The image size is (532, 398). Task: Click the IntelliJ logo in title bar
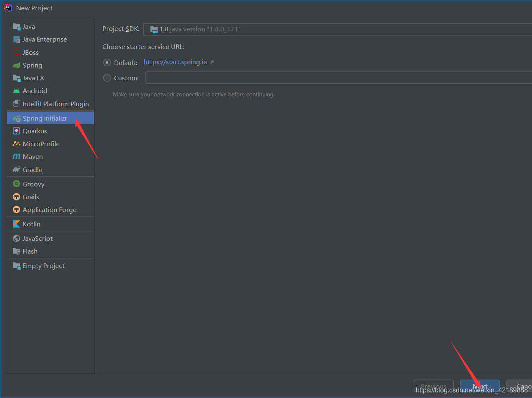click(x=8, y=8)
